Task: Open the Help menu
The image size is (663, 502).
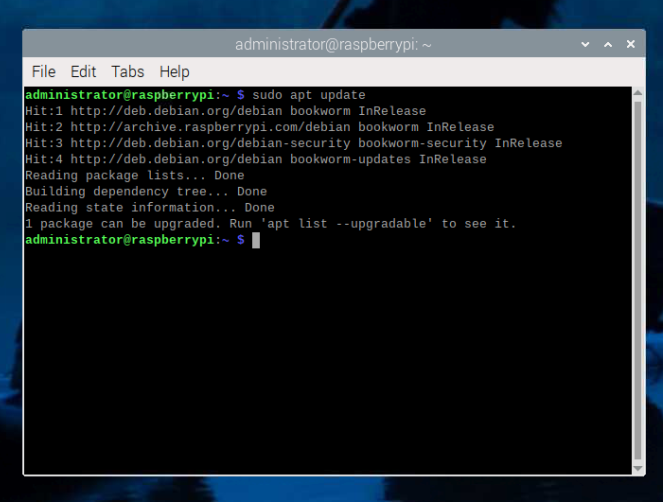Action: [x=174, y=71]
